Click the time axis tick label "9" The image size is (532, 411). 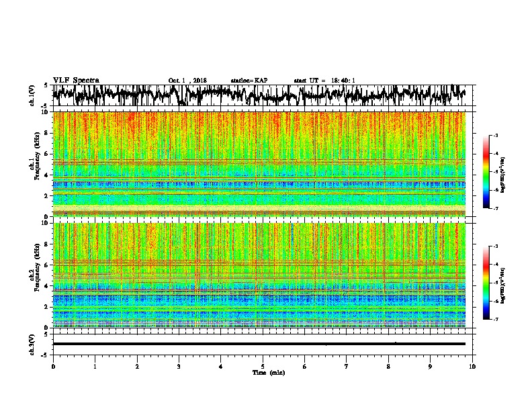[430, 367]
